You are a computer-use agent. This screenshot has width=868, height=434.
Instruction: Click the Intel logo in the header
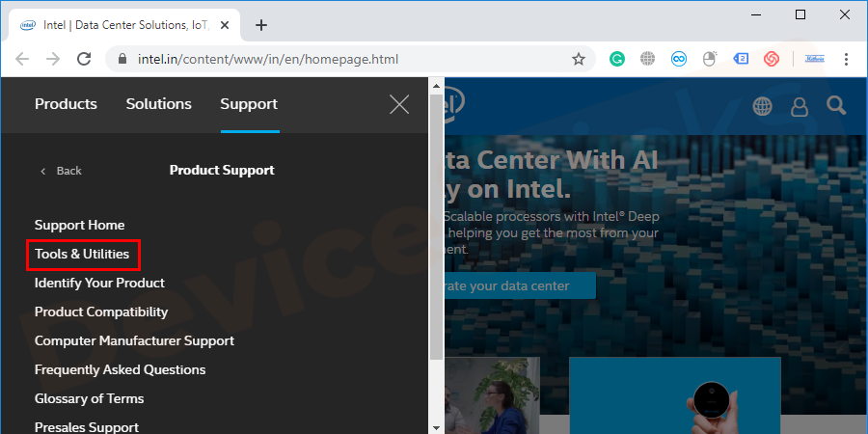click(454, 102)
